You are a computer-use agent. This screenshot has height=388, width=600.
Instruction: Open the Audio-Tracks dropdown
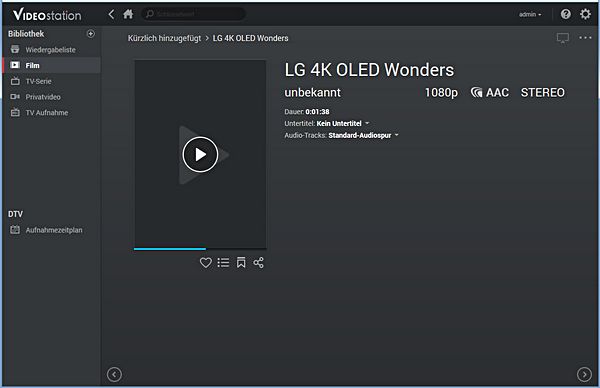[364, 135]
